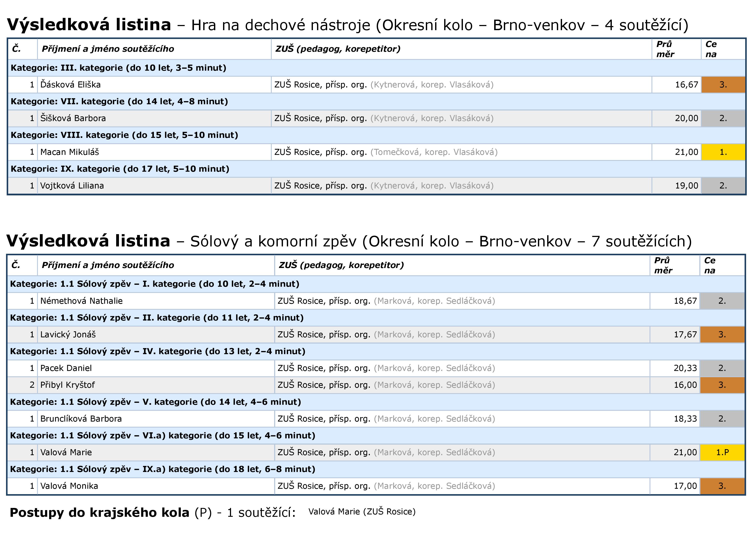Click the yellow 1. award cell for Macan Mikuláš
The image size is (756, 534).
[x=723, y=152]
